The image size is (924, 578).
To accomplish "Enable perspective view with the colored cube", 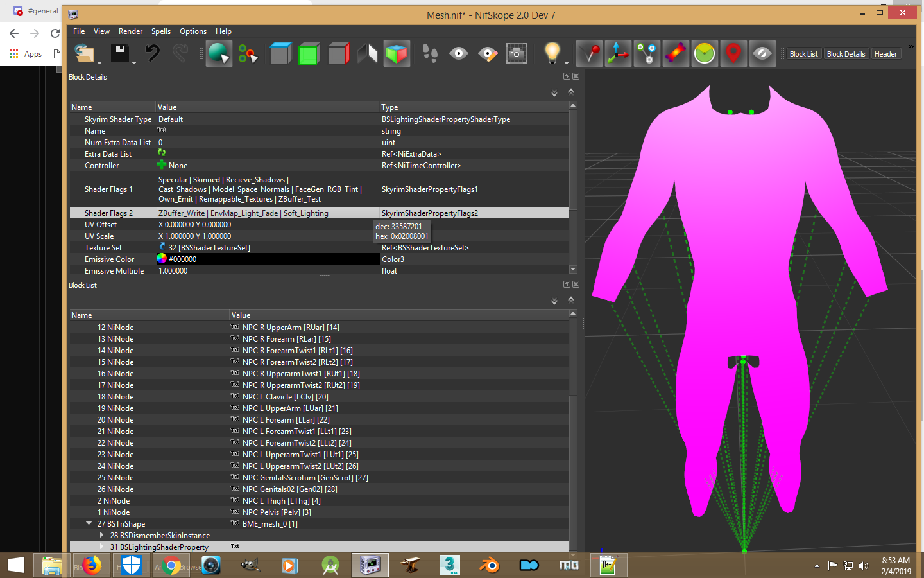I will (397, 53).
